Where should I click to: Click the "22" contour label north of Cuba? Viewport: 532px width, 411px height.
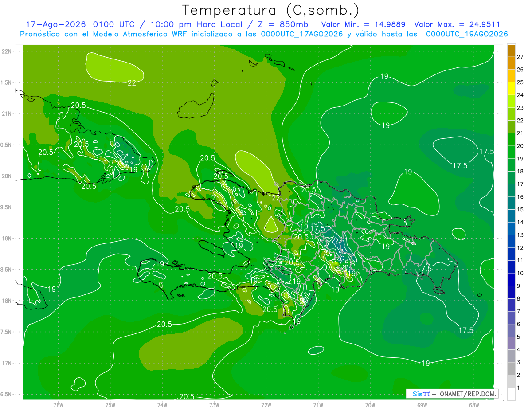(132, 82)
